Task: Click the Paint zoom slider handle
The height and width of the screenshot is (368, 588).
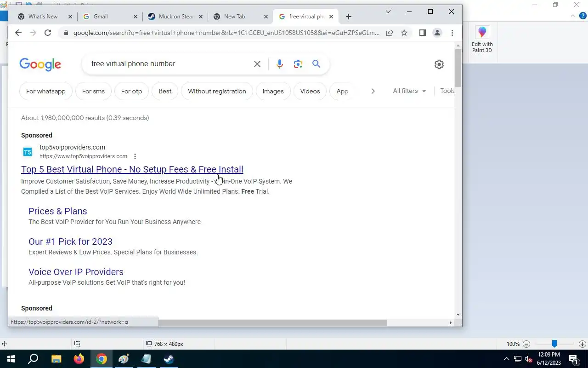Action: [554, 344]
